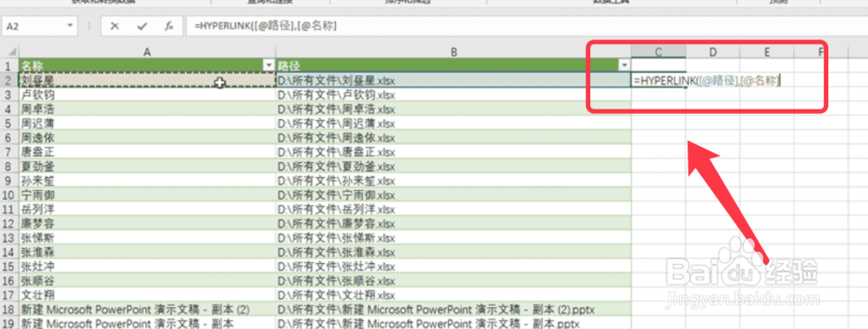Select column B header
This screenshot has width=868, height=329.
pos(453,52)
